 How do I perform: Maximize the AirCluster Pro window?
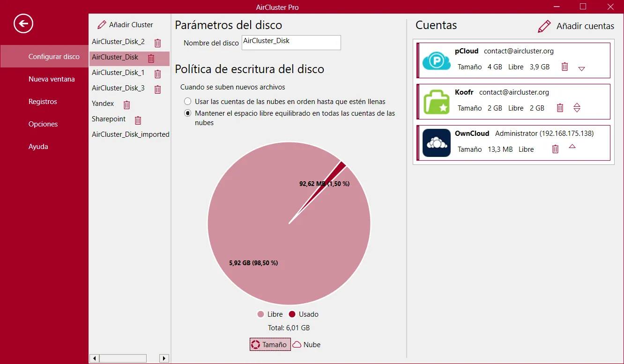(583, 7)
